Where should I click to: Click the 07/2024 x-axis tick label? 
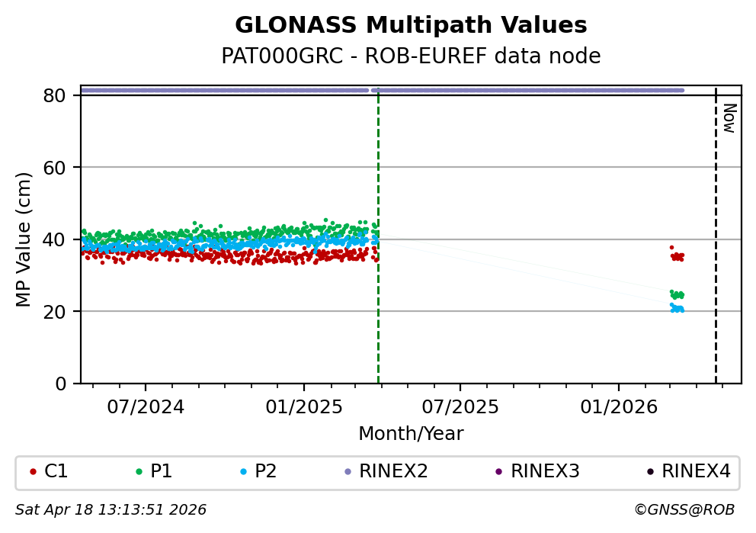tap(146, 407)
